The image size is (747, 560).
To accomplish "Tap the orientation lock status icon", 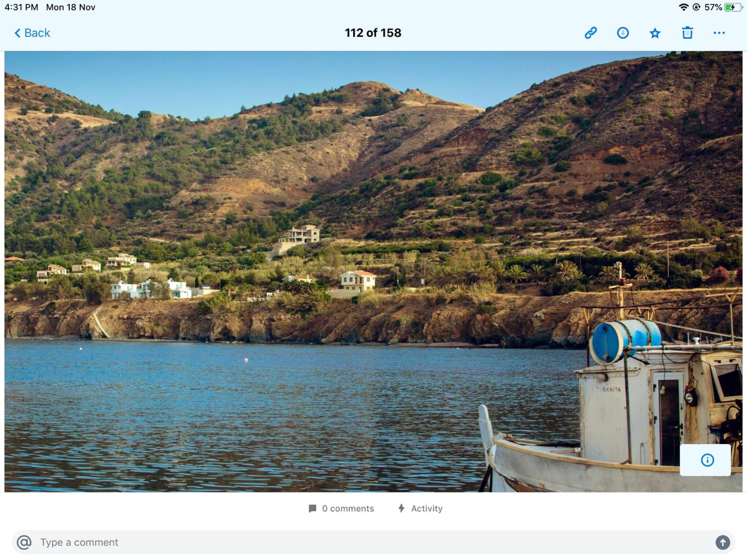I will (x=696, y=7).
